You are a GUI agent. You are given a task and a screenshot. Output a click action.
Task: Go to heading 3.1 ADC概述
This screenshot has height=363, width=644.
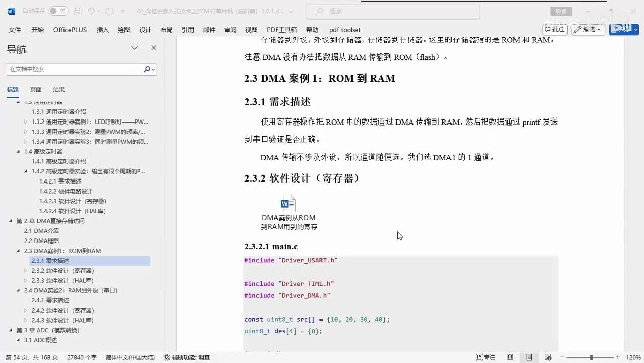click(41, 340)
